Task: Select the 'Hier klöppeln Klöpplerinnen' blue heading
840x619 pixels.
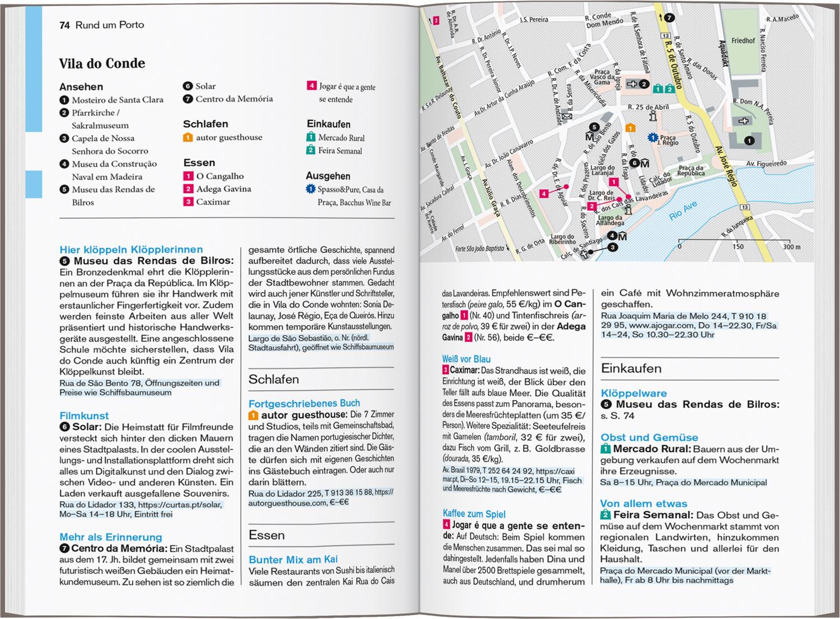Action: click(131, 249)
